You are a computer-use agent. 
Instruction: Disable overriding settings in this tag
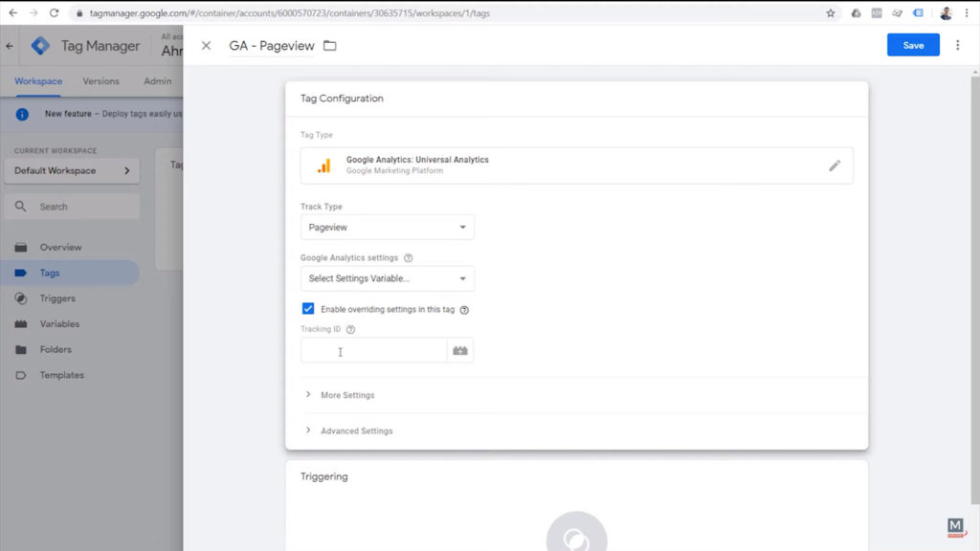[308, 308]
